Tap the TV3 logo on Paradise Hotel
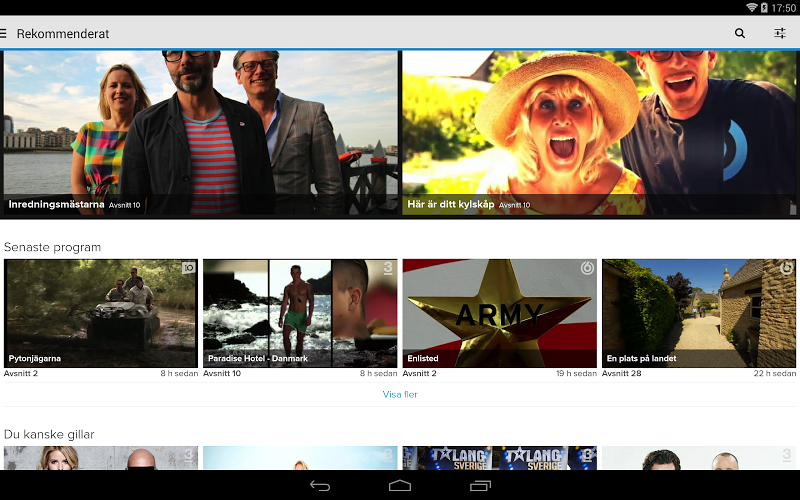Image resolution: width=800 pixels, height=500 pixels. (x=388, y=268)
